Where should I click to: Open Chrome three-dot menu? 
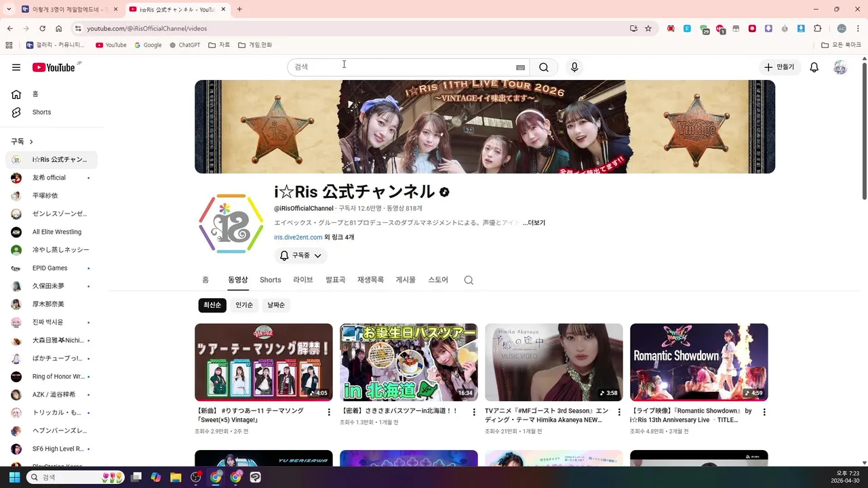858,28
